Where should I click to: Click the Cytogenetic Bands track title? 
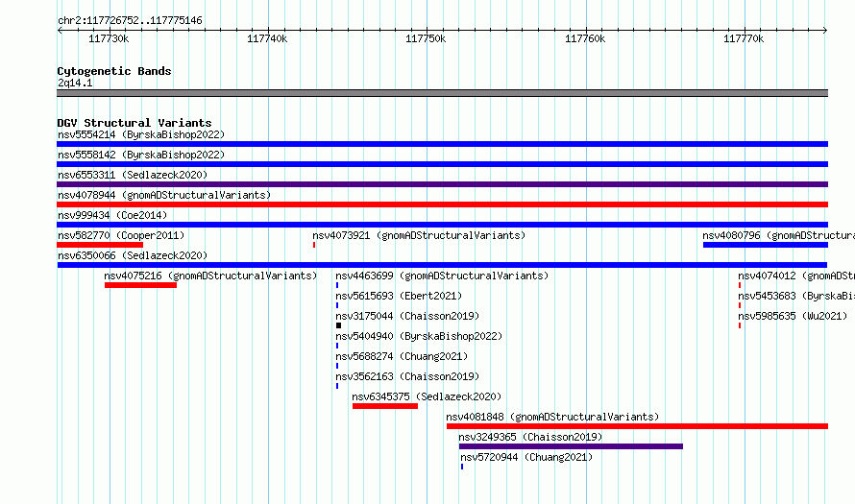(x=114, y=71)
